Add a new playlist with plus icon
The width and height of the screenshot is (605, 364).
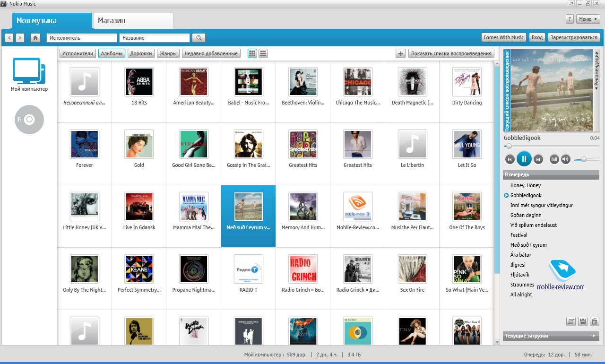(401, 53)
